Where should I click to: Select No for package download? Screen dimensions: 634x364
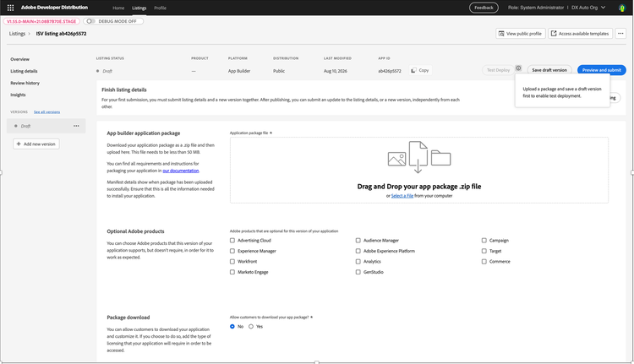pyautogui.click(x=232, y=327)
